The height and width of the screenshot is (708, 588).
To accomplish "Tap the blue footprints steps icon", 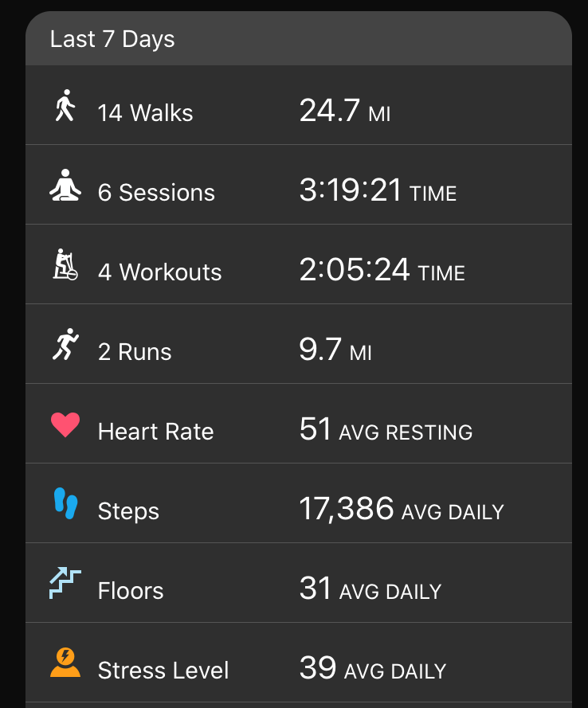I will click(x=65, y=503).
